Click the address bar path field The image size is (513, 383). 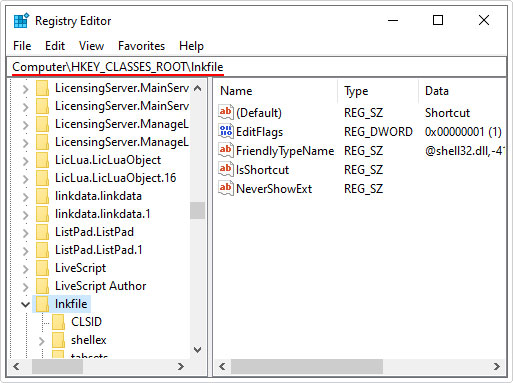256,67
